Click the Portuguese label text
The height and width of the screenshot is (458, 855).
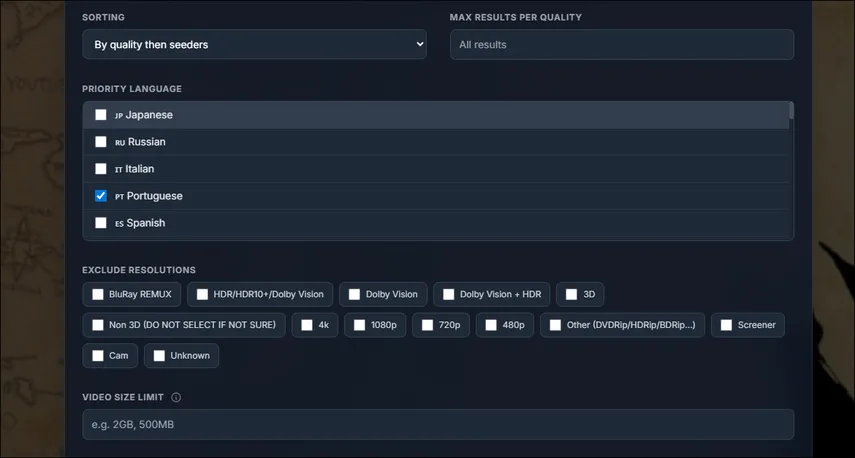(155, 196)
